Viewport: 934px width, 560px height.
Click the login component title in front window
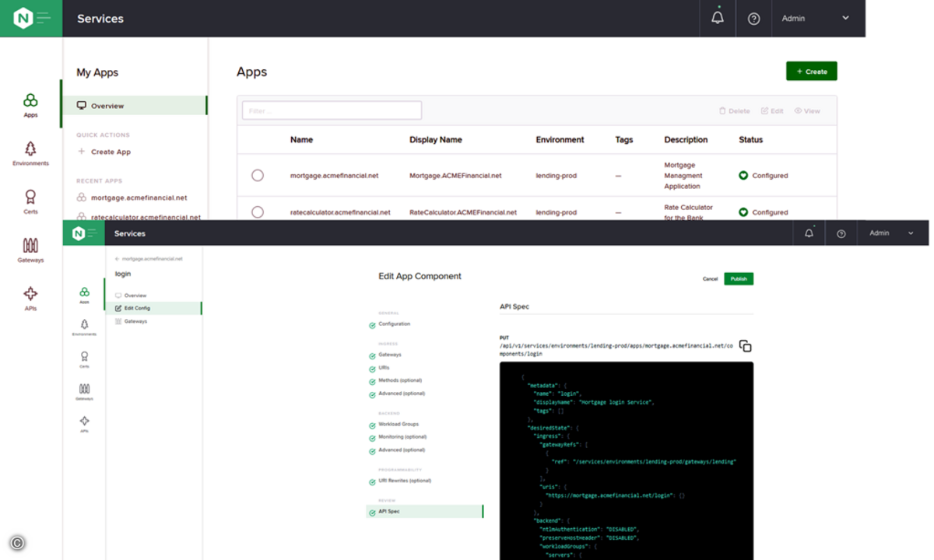123,274
